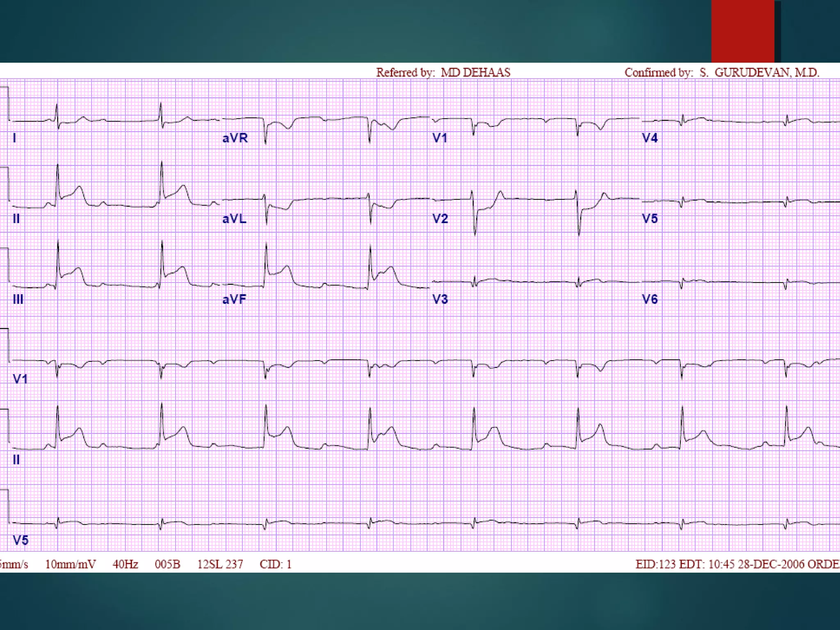Click the 10mm/mV calibration text
Viewport: 840px width, 630px height.
coord(70,564)
